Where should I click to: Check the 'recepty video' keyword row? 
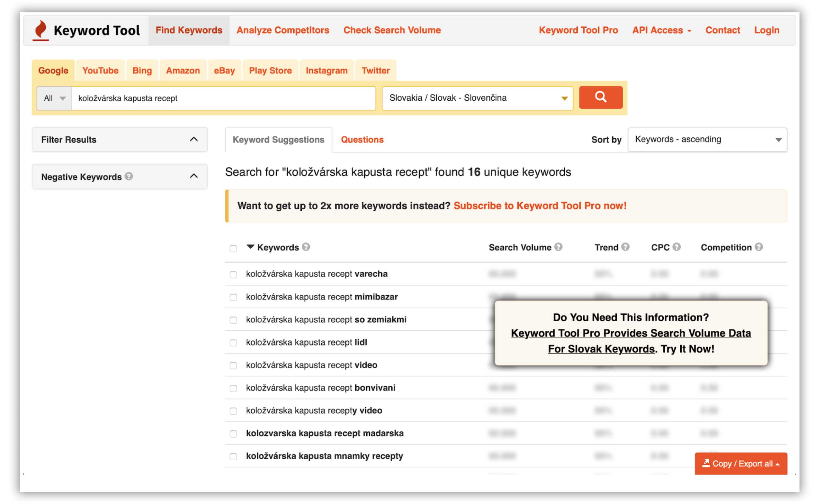(233, 411)
